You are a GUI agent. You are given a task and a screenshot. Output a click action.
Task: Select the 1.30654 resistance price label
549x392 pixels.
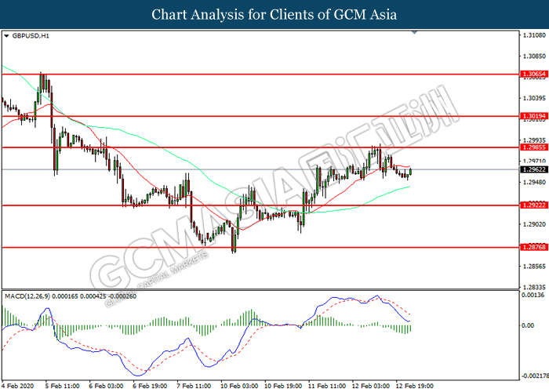tap(534, 74)
